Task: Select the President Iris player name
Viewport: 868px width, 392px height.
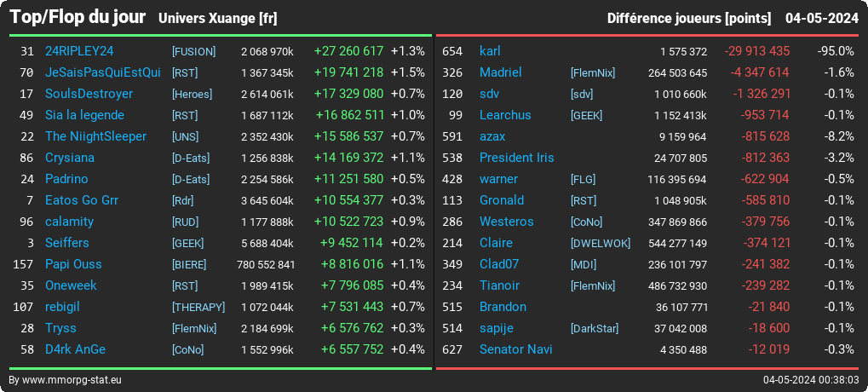Action: pos(516,158)
